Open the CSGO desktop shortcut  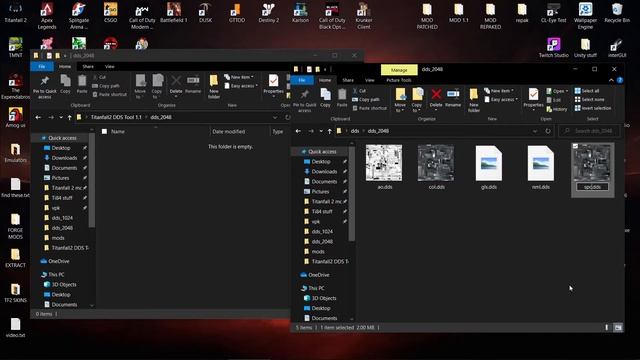110,12
